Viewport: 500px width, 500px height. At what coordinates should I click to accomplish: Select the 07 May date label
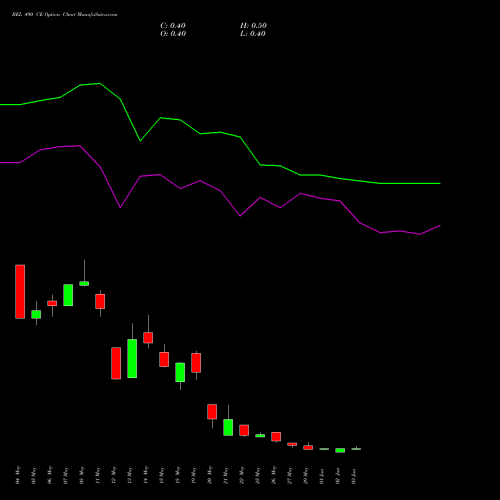click(66, 475)
